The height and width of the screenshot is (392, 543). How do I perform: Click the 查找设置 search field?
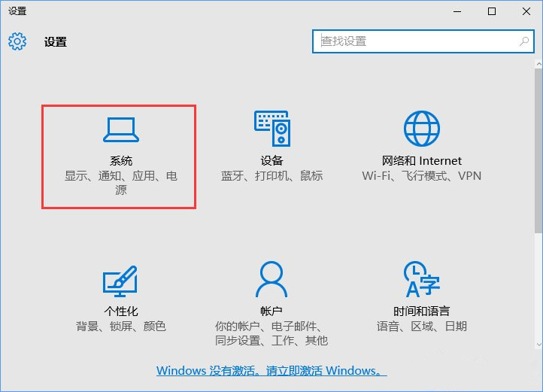pos(423,41)
